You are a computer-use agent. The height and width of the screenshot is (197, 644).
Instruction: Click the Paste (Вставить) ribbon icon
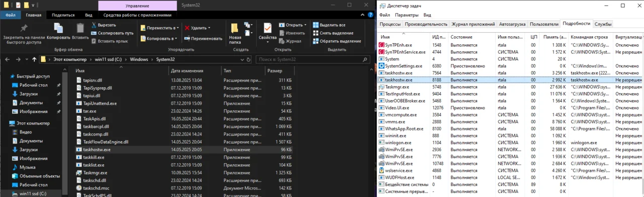coord(80,28)
